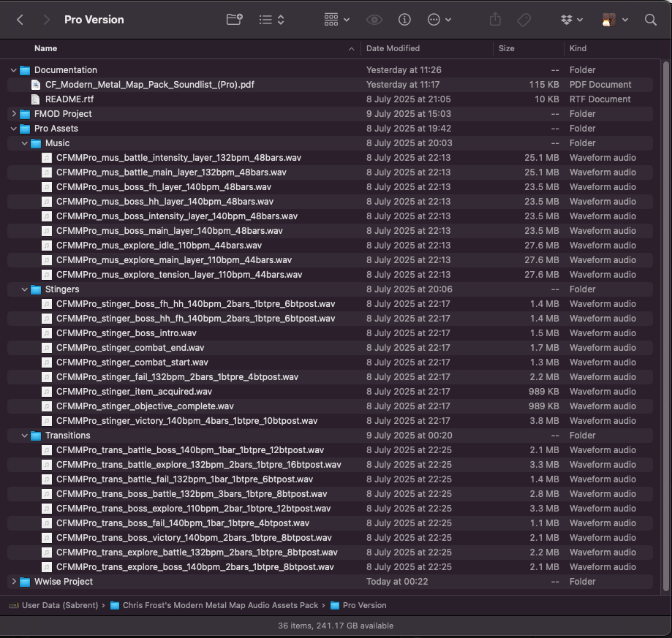The image size is (672, 638).
Task: Collapse the Documentation folder
Action: 14,70
